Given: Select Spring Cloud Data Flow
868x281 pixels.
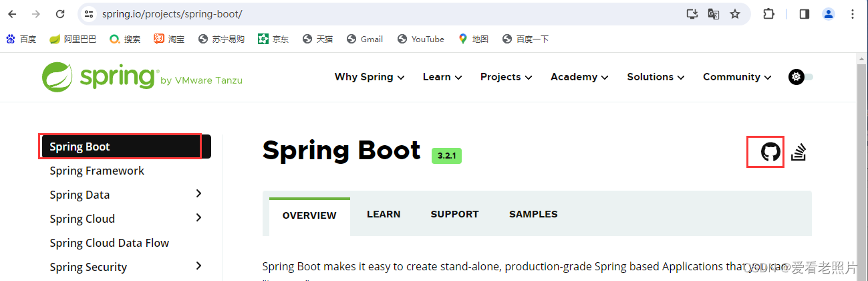Looking at the screenshot, I should click(109, 243).
